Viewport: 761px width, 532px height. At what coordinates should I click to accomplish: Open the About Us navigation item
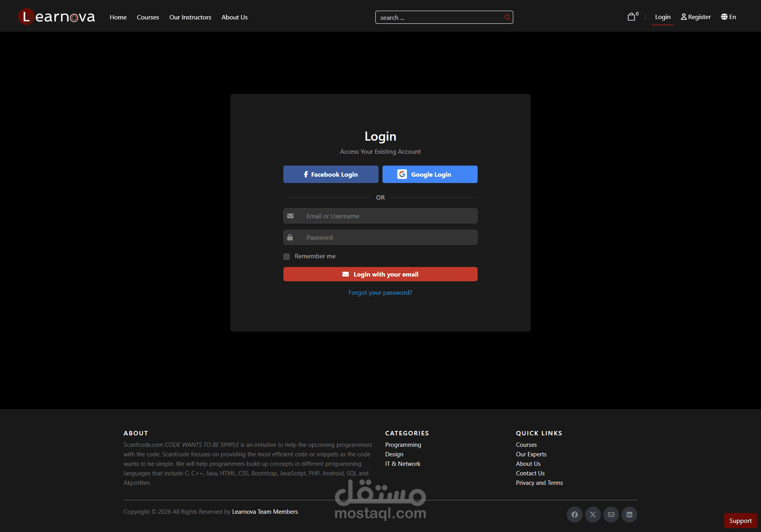(234, 17)
